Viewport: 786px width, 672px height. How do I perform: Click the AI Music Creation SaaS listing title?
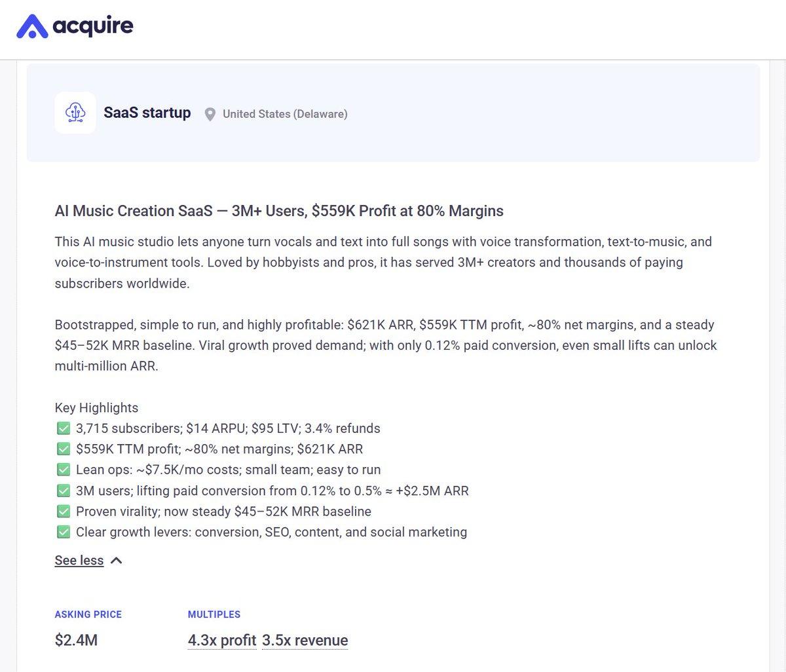tap(279, 210)
